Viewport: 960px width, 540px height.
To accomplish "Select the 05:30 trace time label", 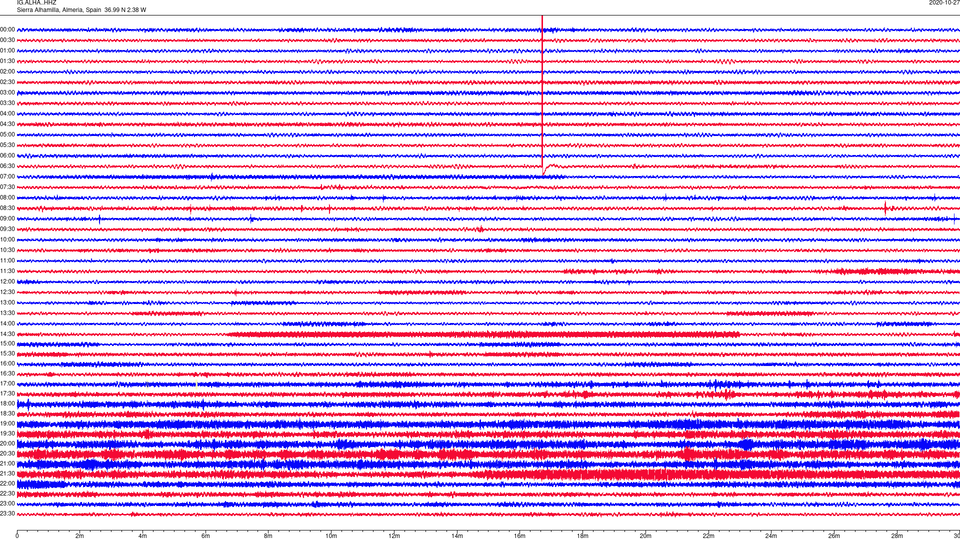I will 7,145.
